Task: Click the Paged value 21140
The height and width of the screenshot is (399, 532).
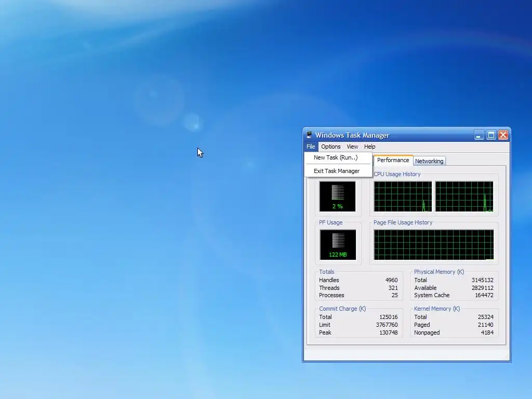Action: tap(486, 325)
